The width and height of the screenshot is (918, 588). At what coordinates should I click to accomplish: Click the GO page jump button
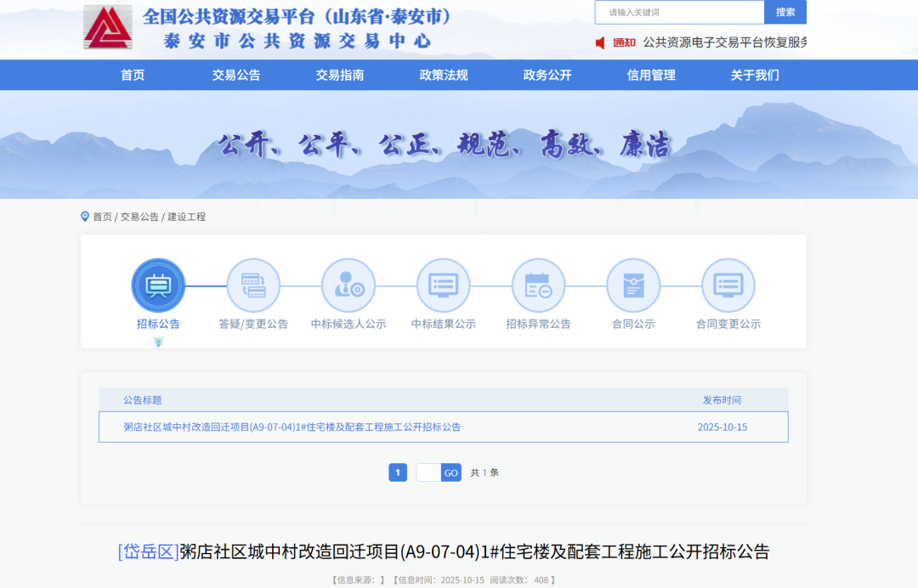point(450,472)
